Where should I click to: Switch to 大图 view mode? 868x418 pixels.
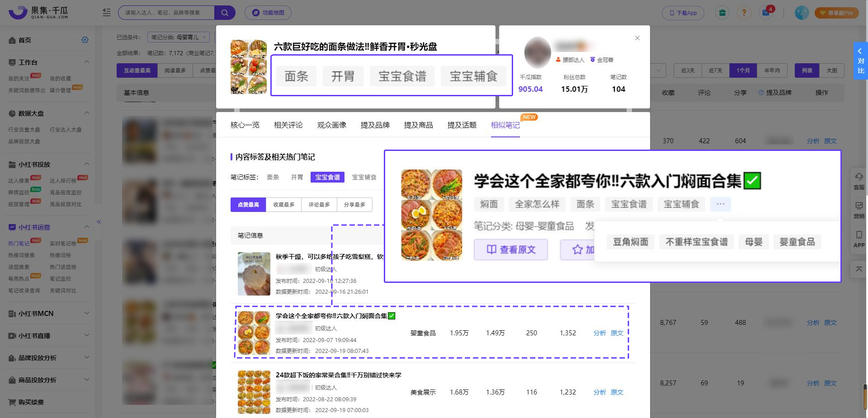click(x=832, y=70)
